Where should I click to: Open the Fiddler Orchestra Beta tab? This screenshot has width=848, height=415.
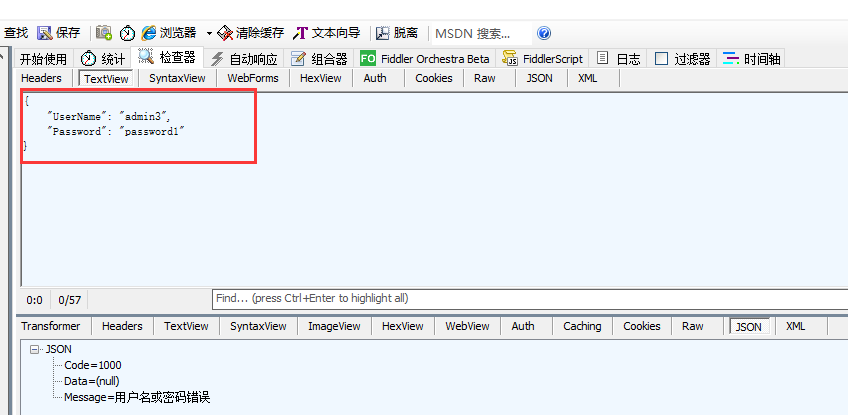click(425, 59)
